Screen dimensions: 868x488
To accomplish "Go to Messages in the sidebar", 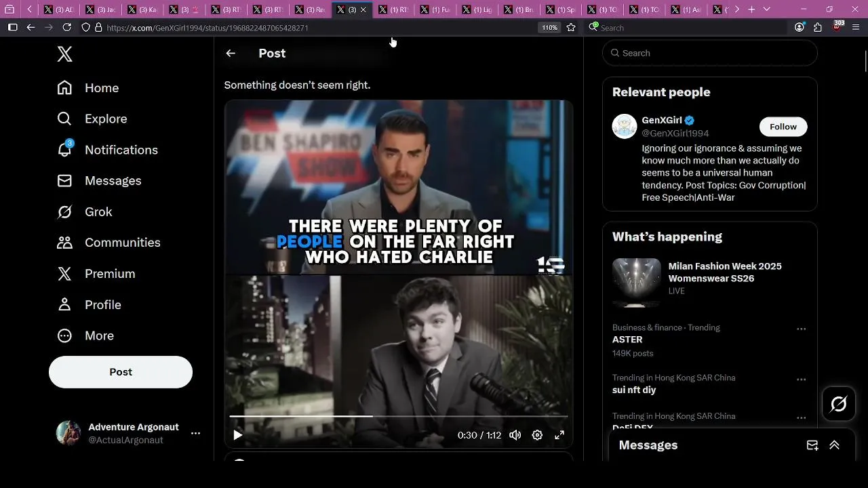I will 100,181.
